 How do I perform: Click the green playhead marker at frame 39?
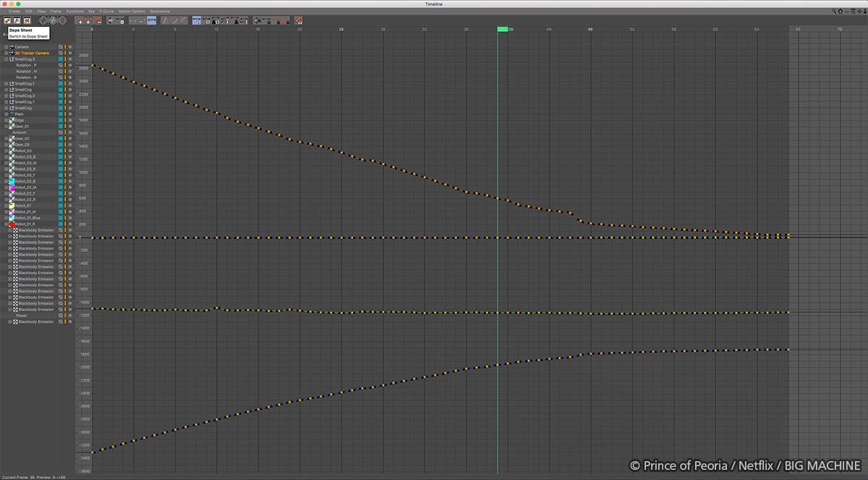click(x=502, y=30)
